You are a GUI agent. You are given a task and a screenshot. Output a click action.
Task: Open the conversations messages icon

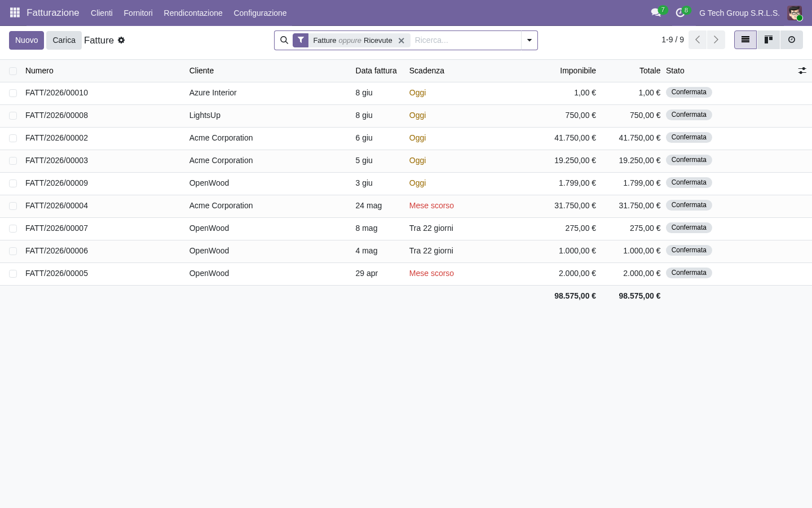(x=656, y=12)
